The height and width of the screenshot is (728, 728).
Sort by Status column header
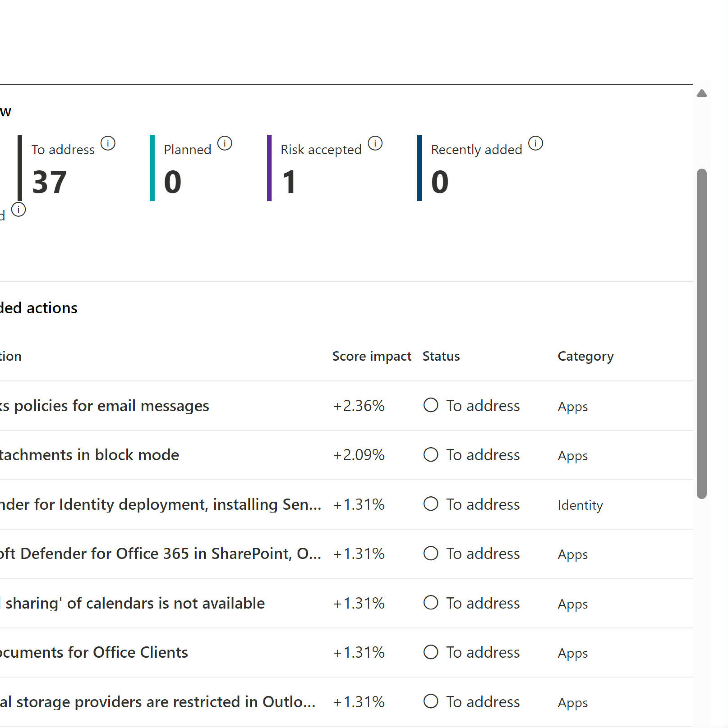click(441, 356)
